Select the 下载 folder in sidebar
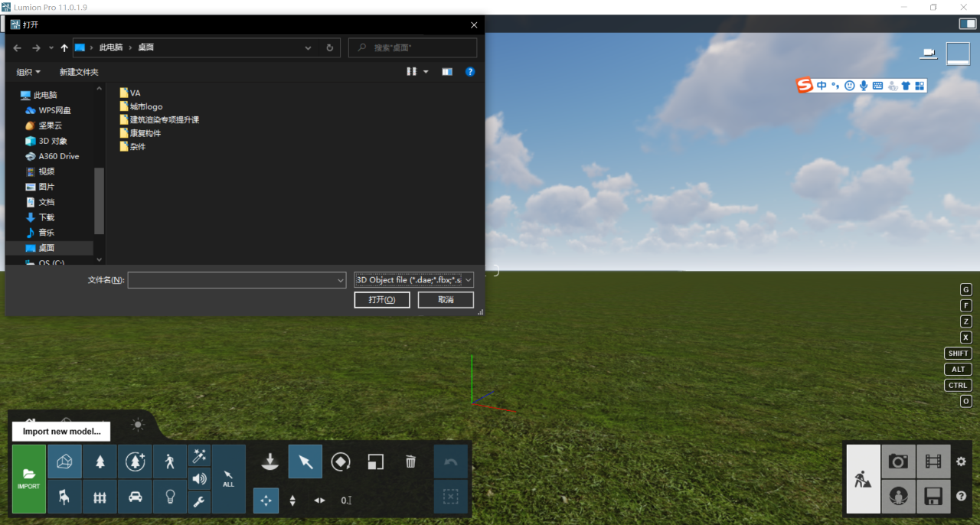This screenshot has width=980, height=525. (47, 217)
